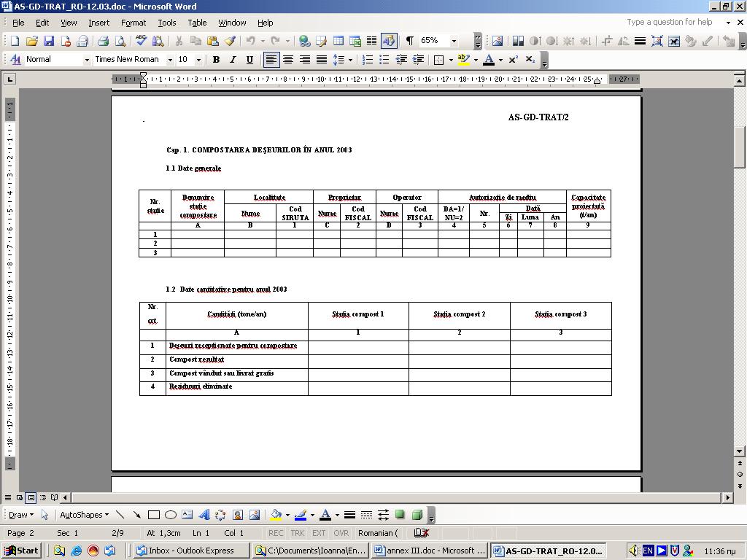Insert a table from toolbar

338,41
